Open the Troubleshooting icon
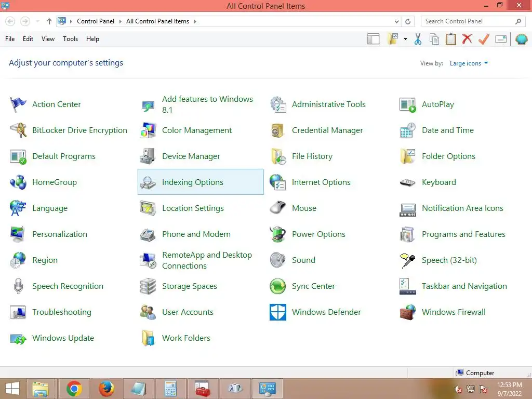Viewport: 532px width, 399px height. pos(18,312)
